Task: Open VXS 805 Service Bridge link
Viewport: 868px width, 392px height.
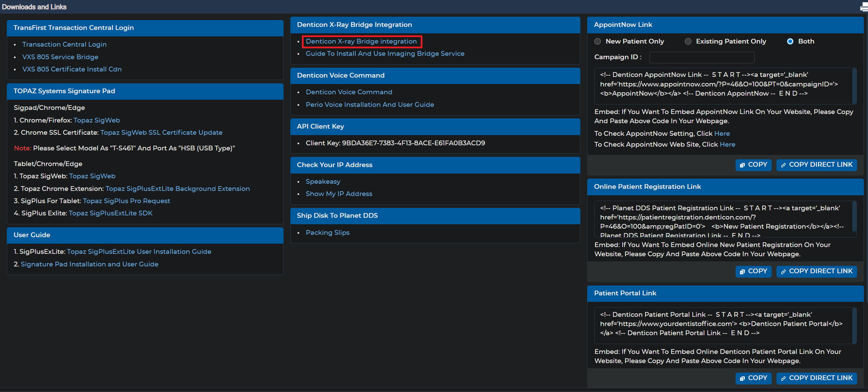Action: (x=60, y=57)
